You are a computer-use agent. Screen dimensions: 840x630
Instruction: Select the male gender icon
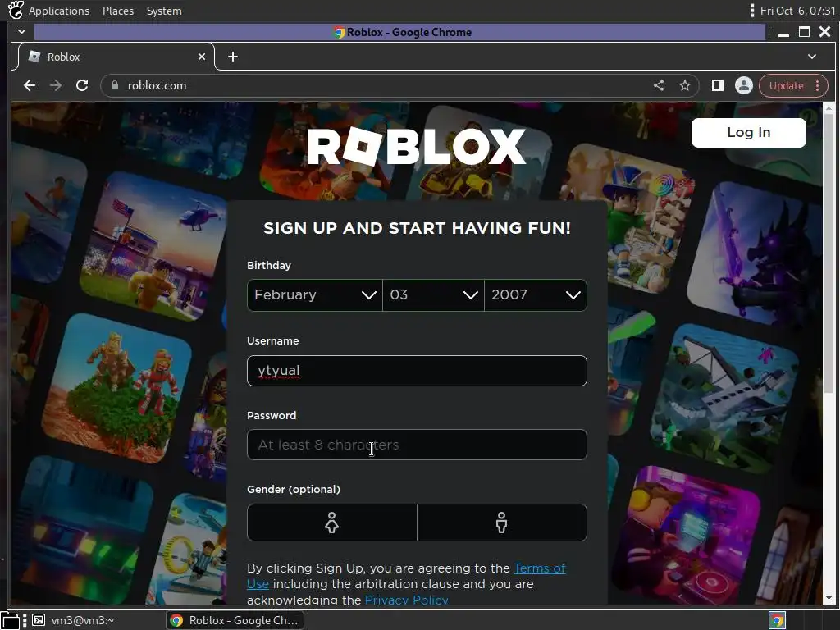(x=502, y=523)
